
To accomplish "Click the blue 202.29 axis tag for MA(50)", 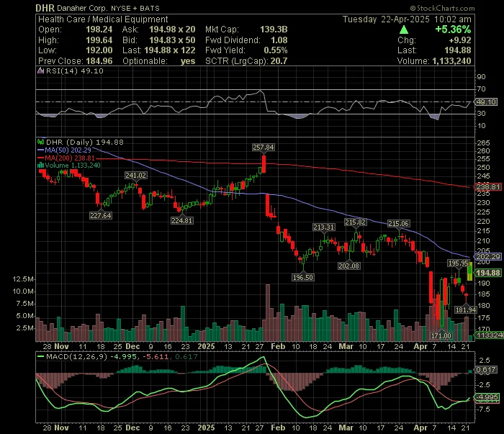I will 488,256.
